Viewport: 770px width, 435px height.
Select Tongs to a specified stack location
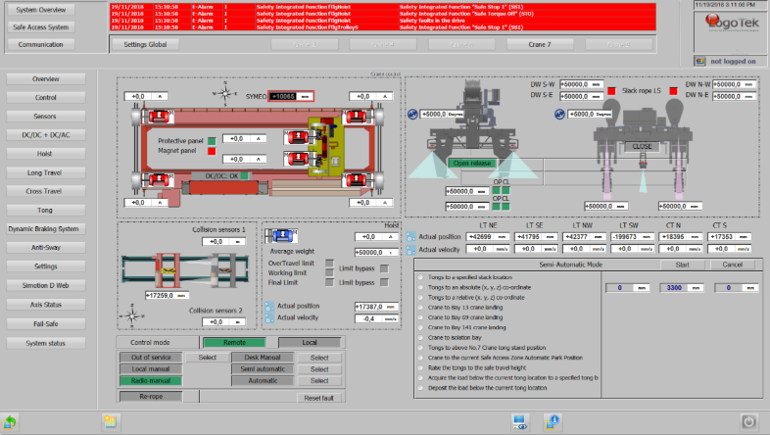coord(419,277)
